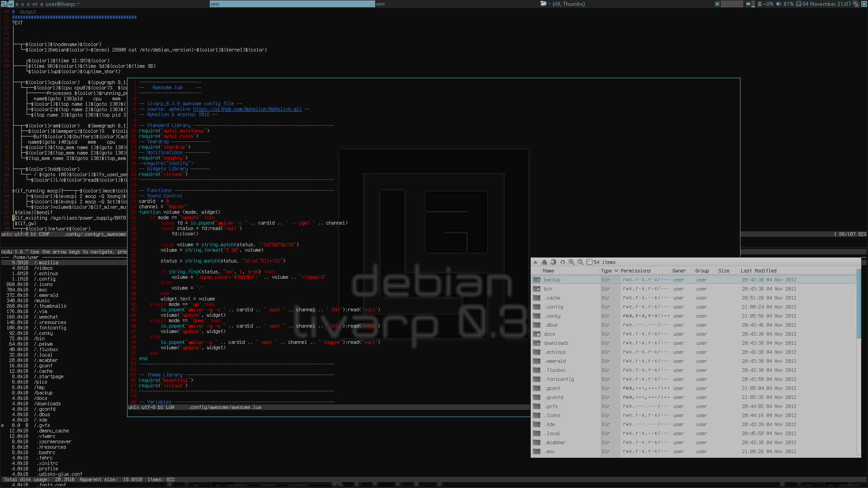Image resolution: width=868 pixels, height=488 pixels.
Task: Click the battery icon in top bar
Action: [759, 4]
